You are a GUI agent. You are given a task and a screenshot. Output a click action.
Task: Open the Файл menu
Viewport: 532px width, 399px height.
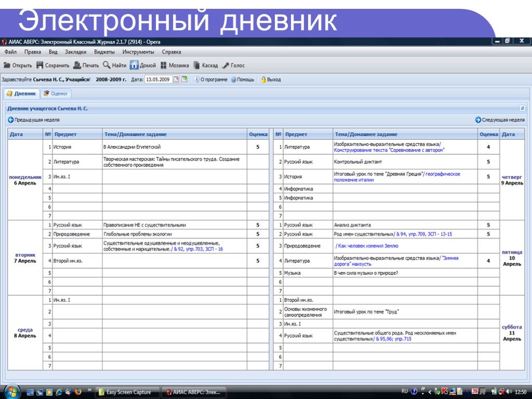tap(10, 52)
